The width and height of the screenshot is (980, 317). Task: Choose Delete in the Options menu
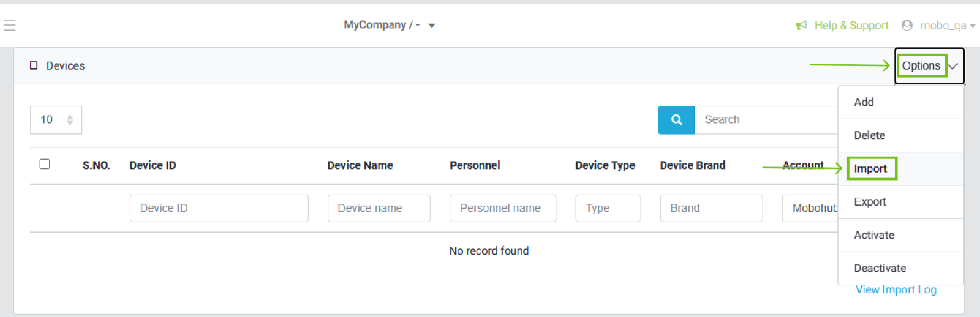(x=869, y=135)
